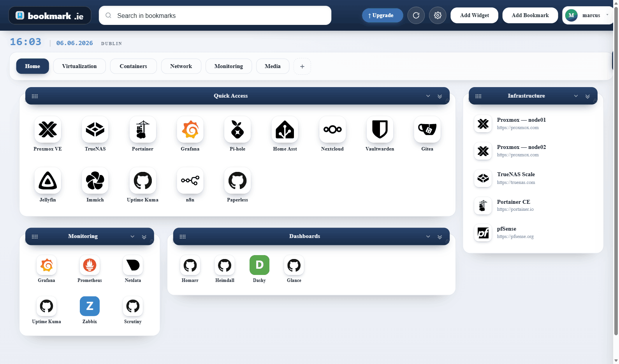The height and width of the screenshot is (364, 619).
Task: Switch to the Monitoring tab
Action: coord(229,66)
